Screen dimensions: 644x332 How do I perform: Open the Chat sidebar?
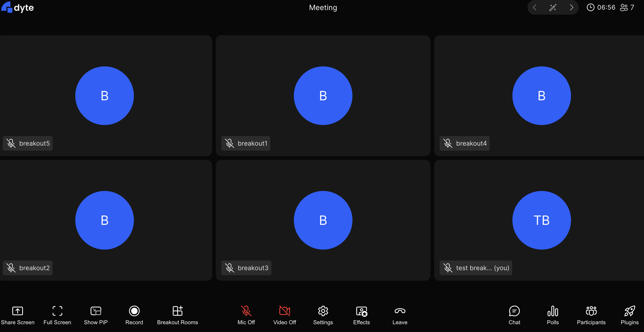514,311
